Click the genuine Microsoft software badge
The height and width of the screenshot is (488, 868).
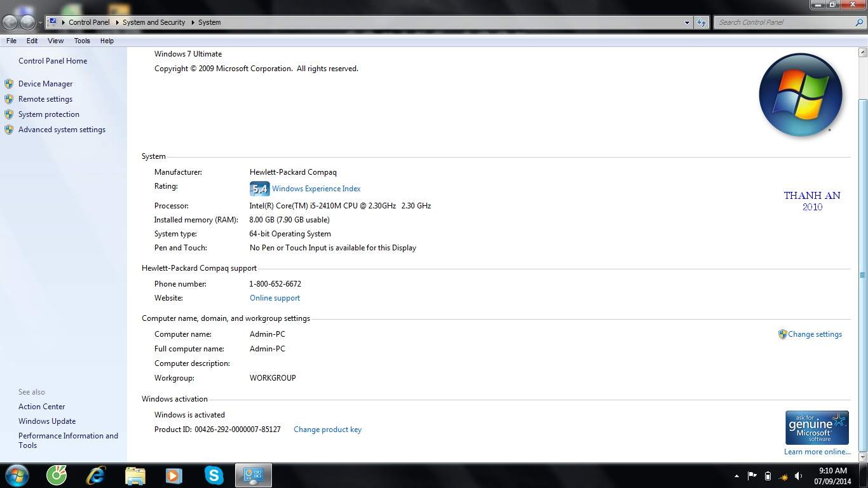817,428
